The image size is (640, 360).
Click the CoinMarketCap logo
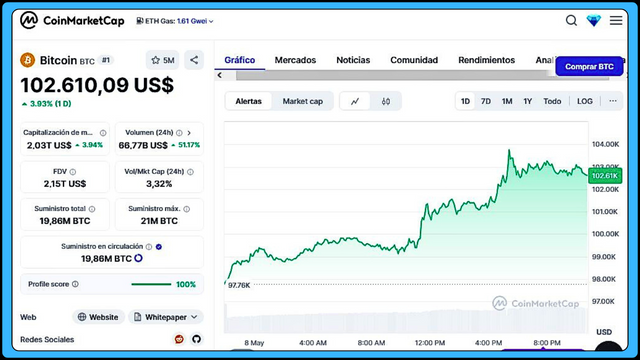pyautogui.click(x=72, y=20)
